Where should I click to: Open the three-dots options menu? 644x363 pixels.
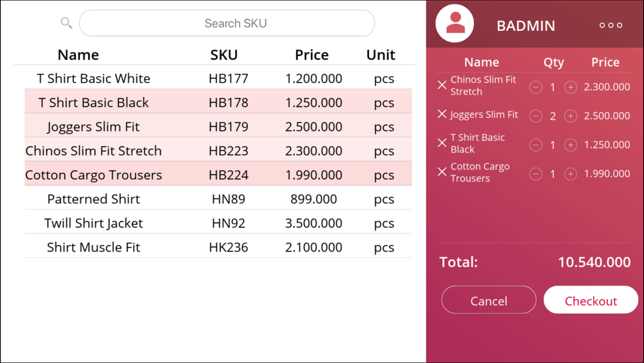(611, 26)
